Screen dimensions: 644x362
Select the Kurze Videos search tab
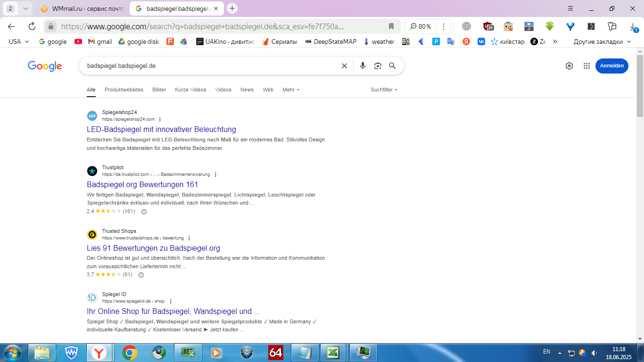[x=190, y=90]
